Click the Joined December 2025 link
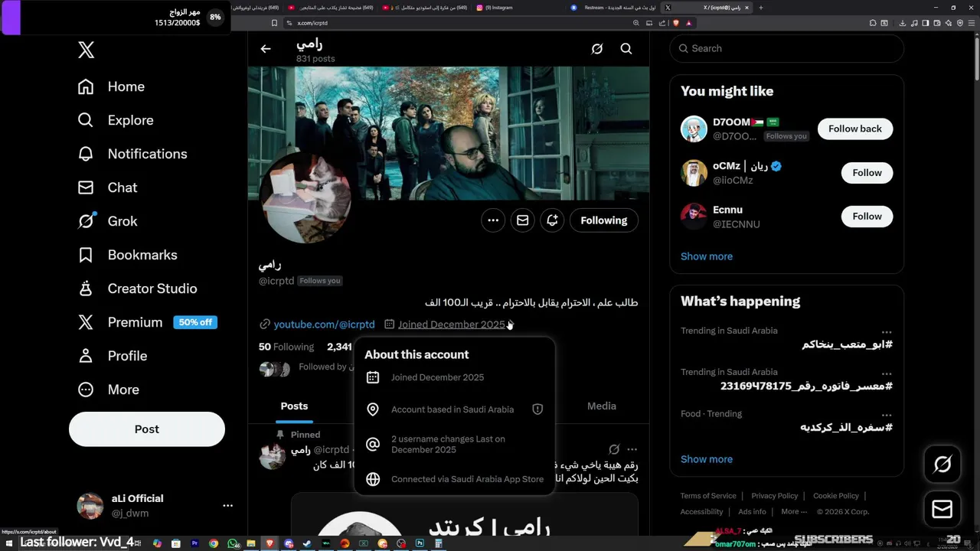This screenshot has height=551, width=980. 451,324
